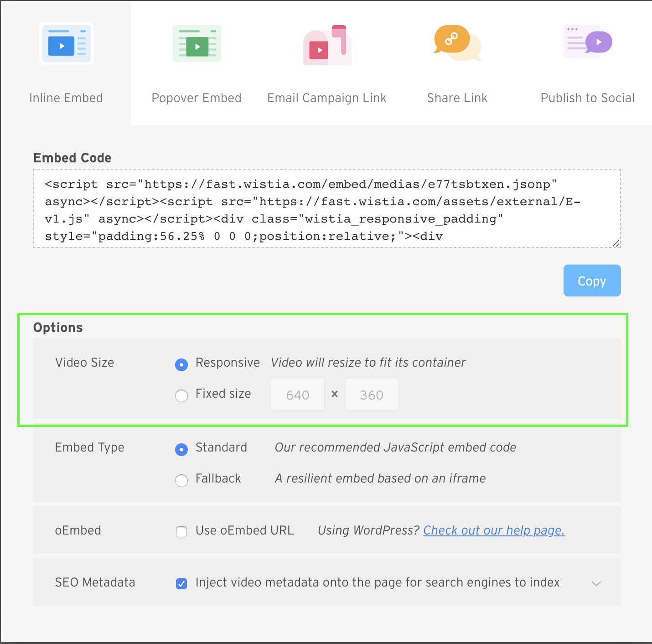Switch to the Inline Embed tab label
This screenshot has height=644, width=652.
click(66, 98)
